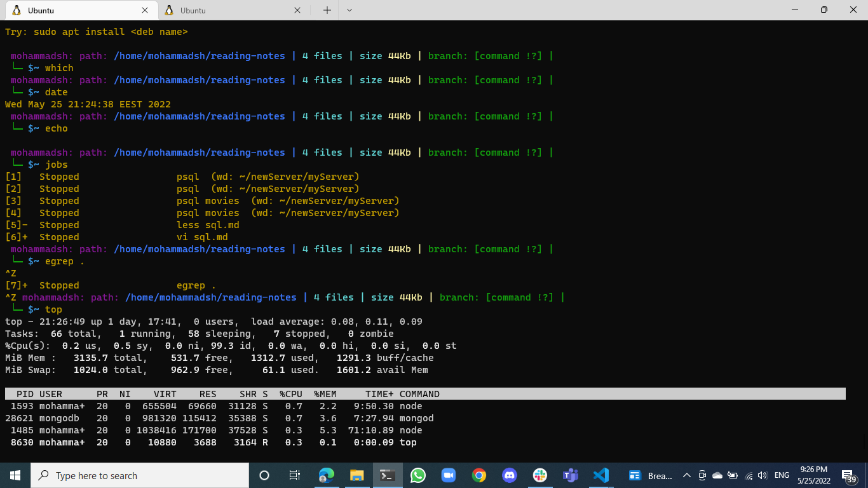Launch Microsoft Edge from the taskbar

tap(326, 475)
